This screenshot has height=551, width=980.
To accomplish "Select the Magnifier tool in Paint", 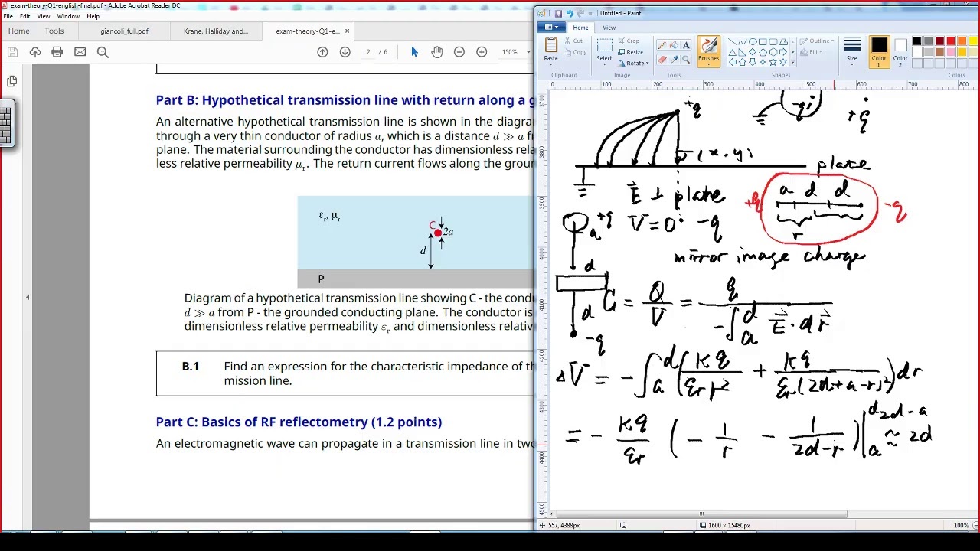I will [x=686, y=59].
